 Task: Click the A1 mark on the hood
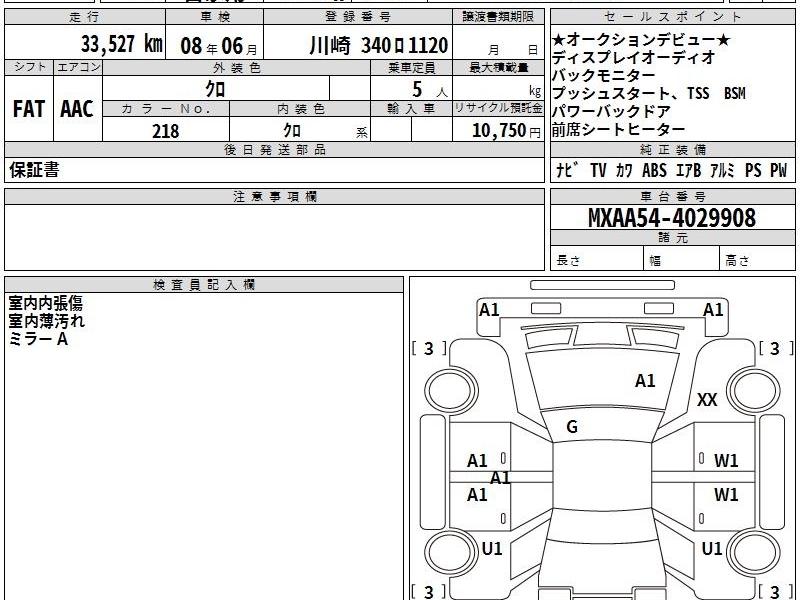point(645,381)
